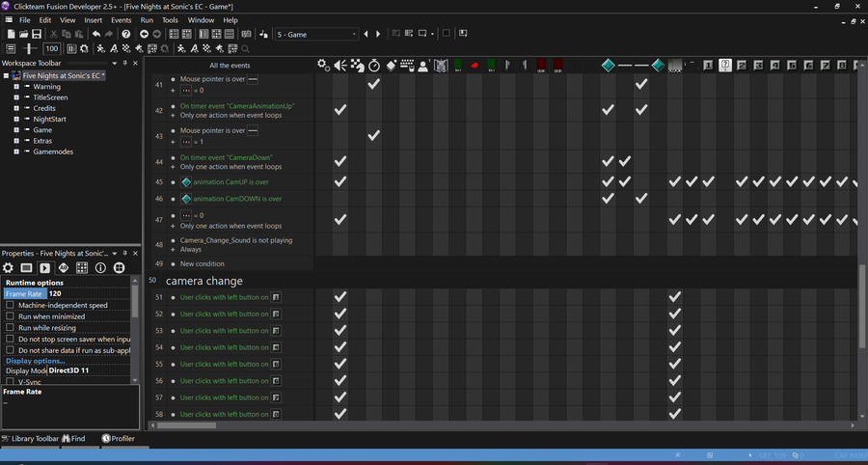Open the Insert menu
The height and width of the screenshot is (465, 868).
[93, 20]
